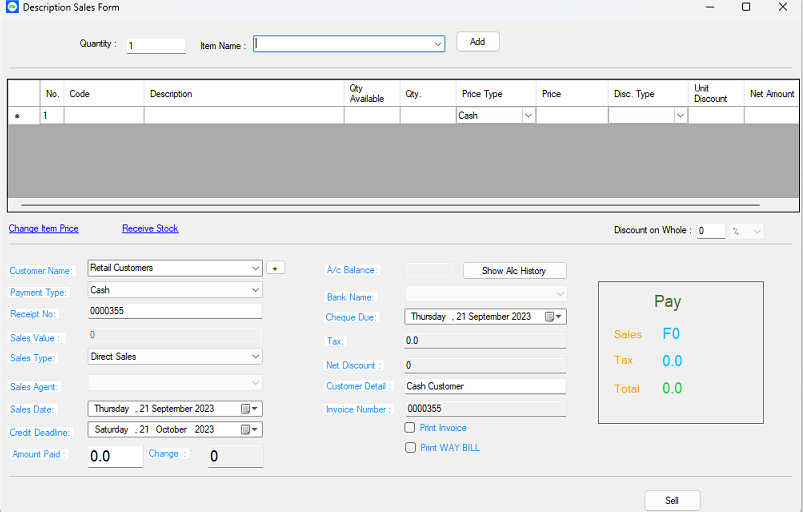Image resolution: width=803 pixels, height=512 pixels.
Task: Open the disabled Sales Agent dropdown
Action: [256, 382]
